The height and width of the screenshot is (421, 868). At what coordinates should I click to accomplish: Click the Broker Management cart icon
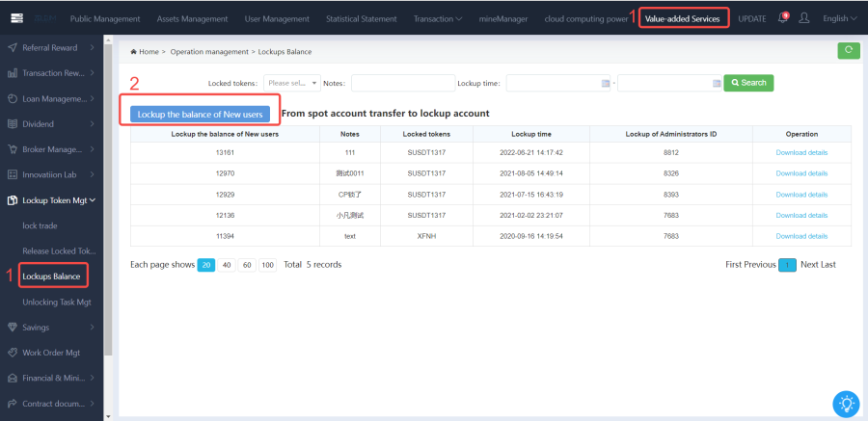[13, 149]
